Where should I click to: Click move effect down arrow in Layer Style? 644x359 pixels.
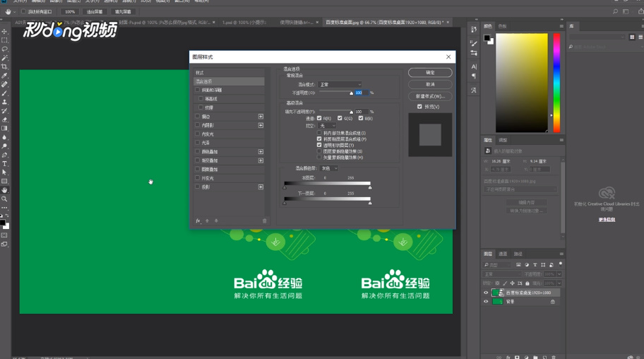pyautogui.click(x=217, y=220)
